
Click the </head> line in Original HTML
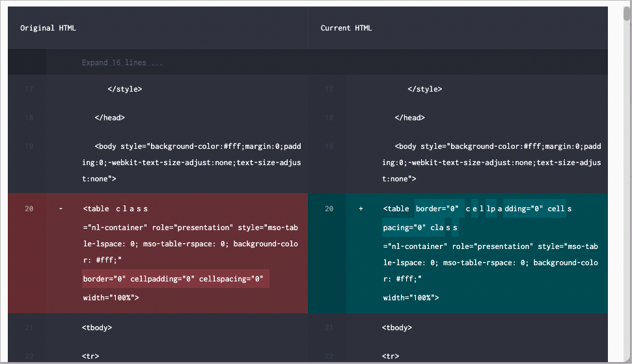tap(109, 118)
